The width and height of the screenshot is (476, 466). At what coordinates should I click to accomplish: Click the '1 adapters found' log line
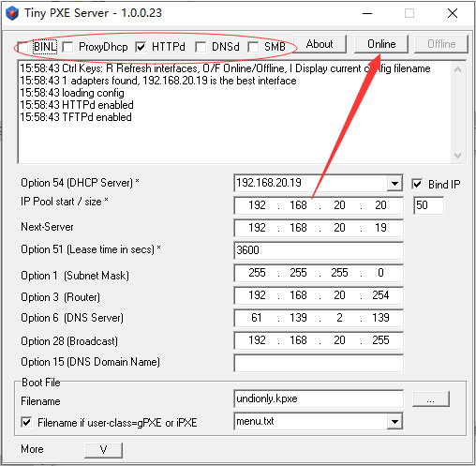[158, 81]
